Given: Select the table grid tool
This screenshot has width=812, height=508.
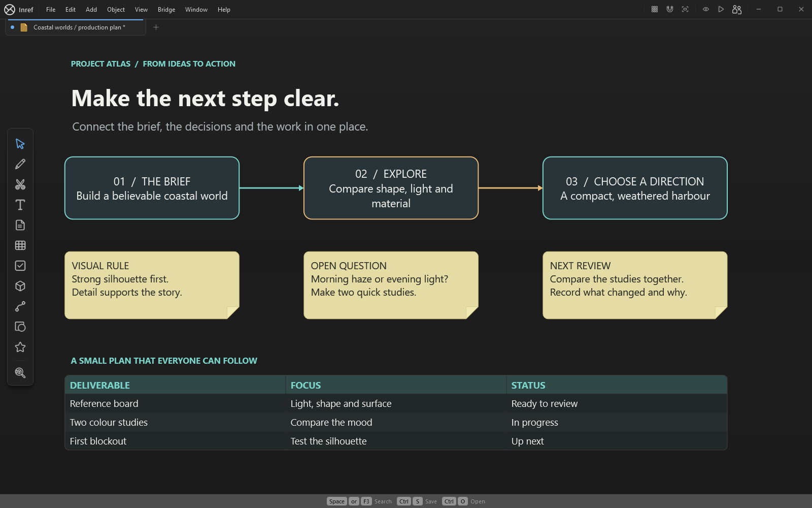Looking at the screenshot, I should tap(20, 245).
